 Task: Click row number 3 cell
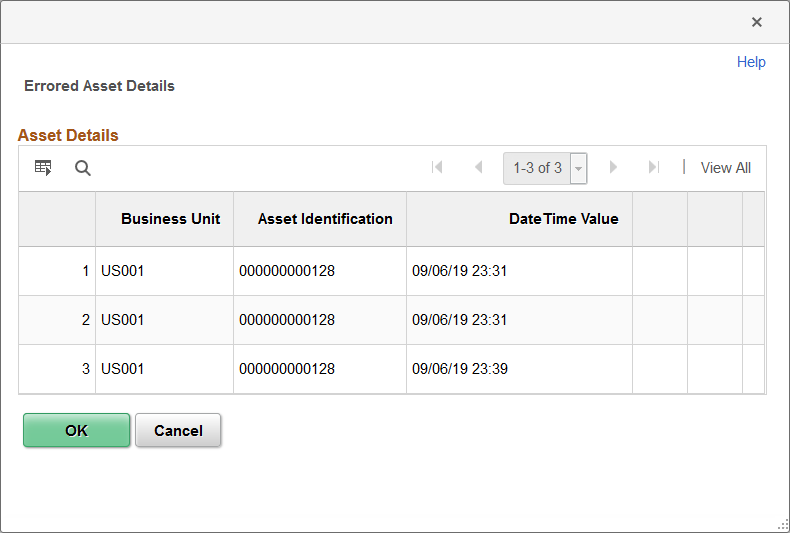(x=57, y=369)
